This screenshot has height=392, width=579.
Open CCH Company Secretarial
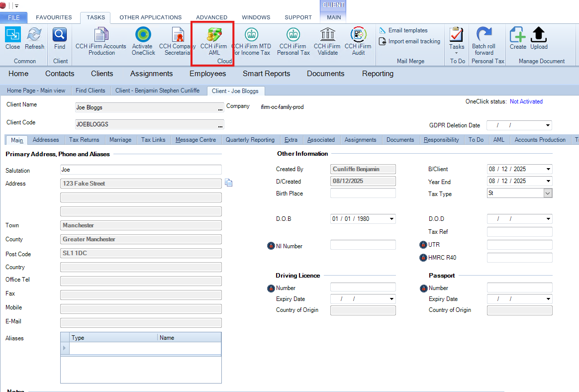[x=177, y=41]
